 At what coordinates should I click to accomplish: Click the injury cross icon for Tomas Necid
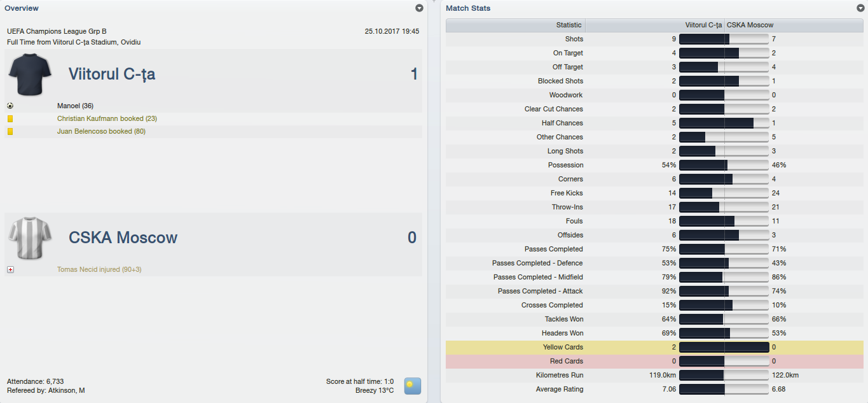click(x=10, y=269)
